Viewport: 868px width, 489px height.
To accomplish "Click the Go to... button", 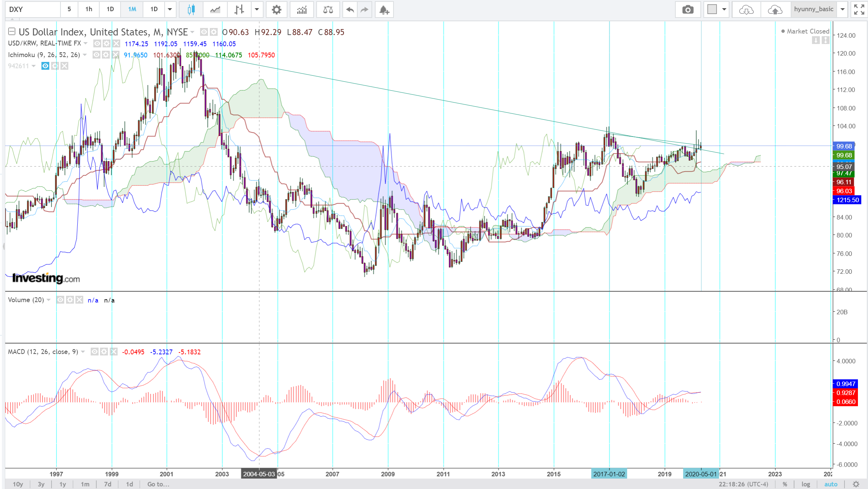I will click(158, 484).
